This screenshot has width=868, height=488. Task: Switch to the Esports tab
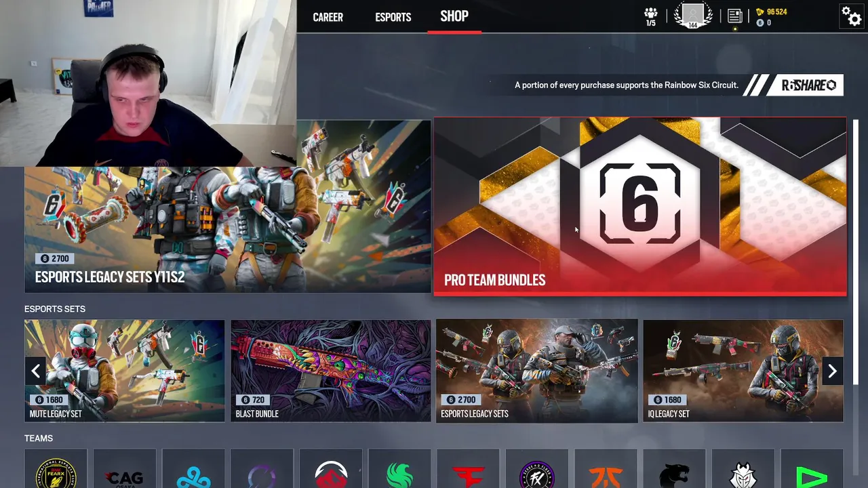(x=393, y=17)
